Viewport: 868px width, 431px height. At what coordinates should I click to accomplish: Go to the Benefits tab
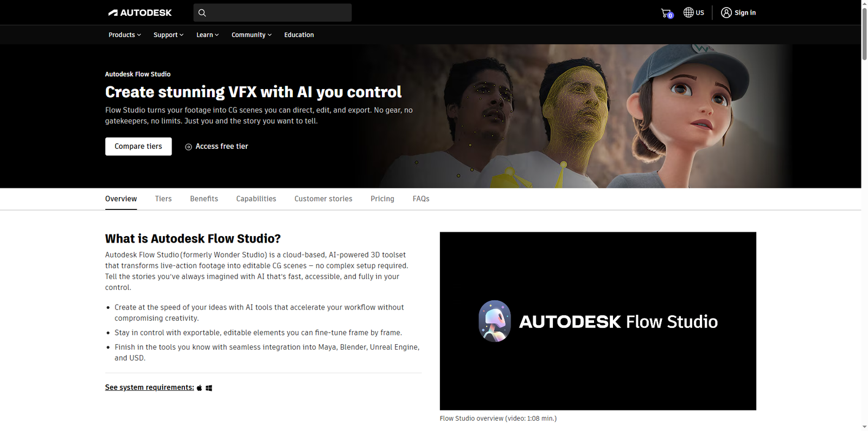tap(204, 199)
